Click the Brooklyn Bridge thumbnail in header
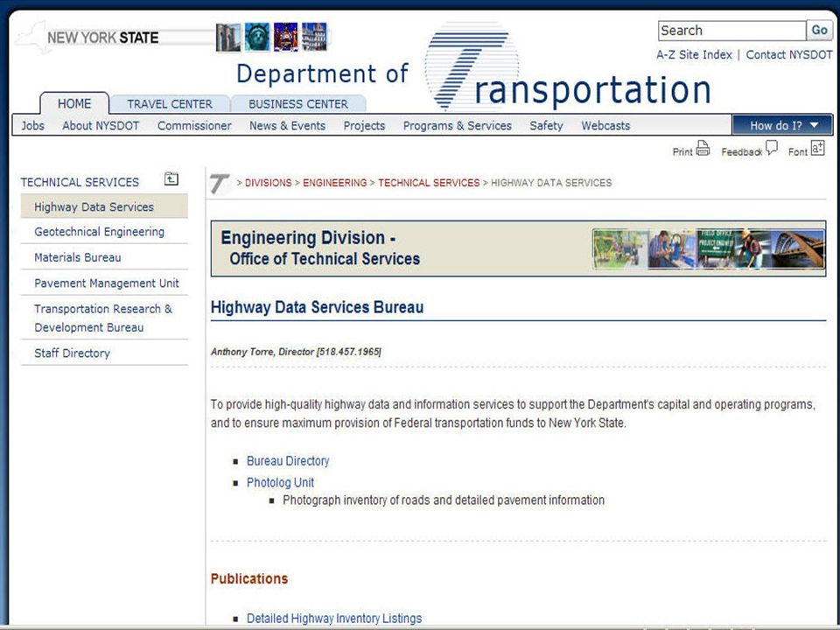840x630 pixels. click(228, 37)
